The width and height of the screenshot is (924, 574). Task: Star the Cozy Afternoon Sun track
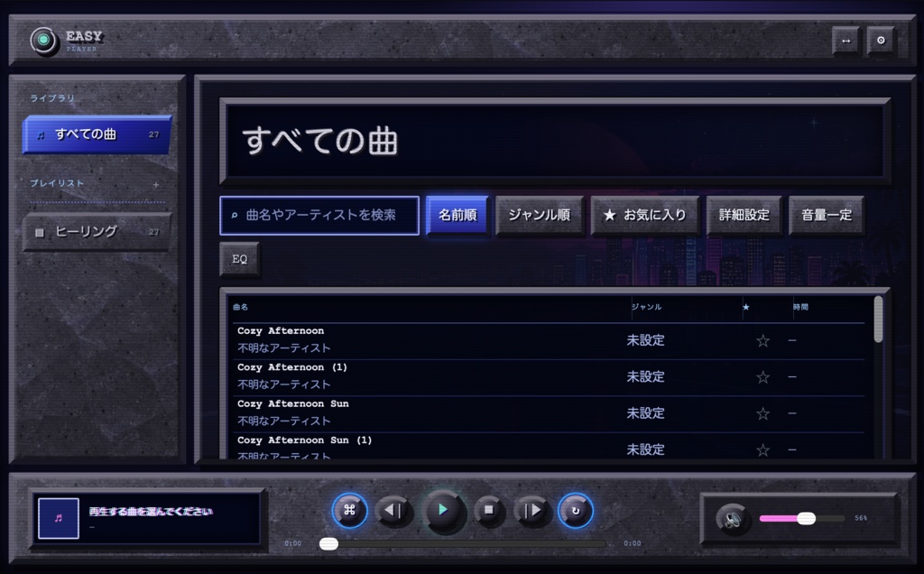(x=762, y=413)
